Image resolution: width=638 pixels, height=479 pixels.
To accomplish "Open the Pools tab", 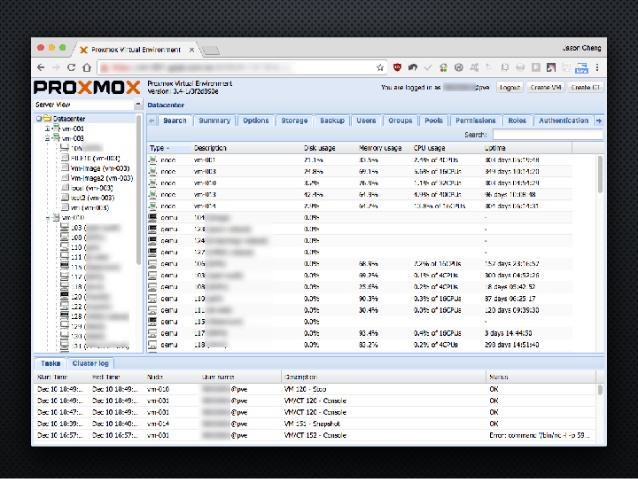I will tap(433, 120).
